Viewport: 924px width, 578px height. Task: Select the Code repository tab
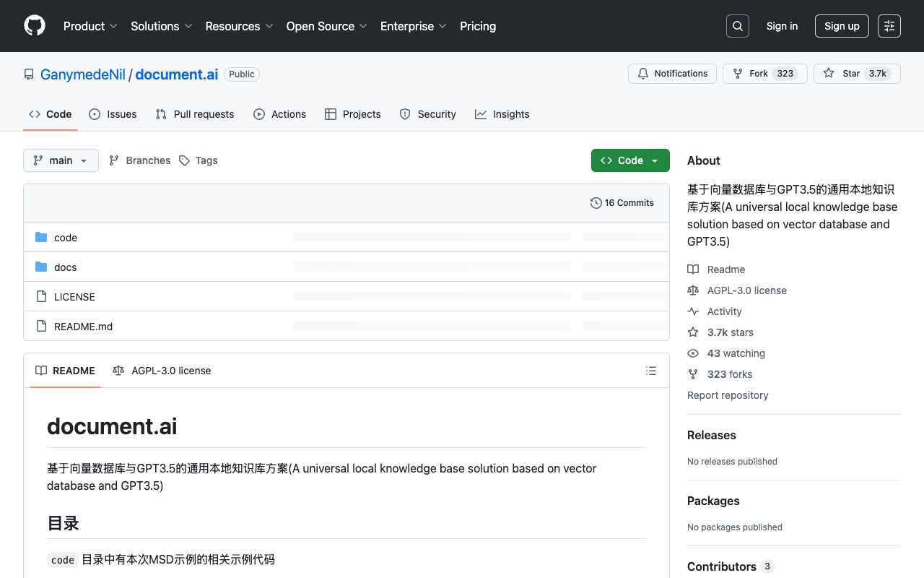51,114
